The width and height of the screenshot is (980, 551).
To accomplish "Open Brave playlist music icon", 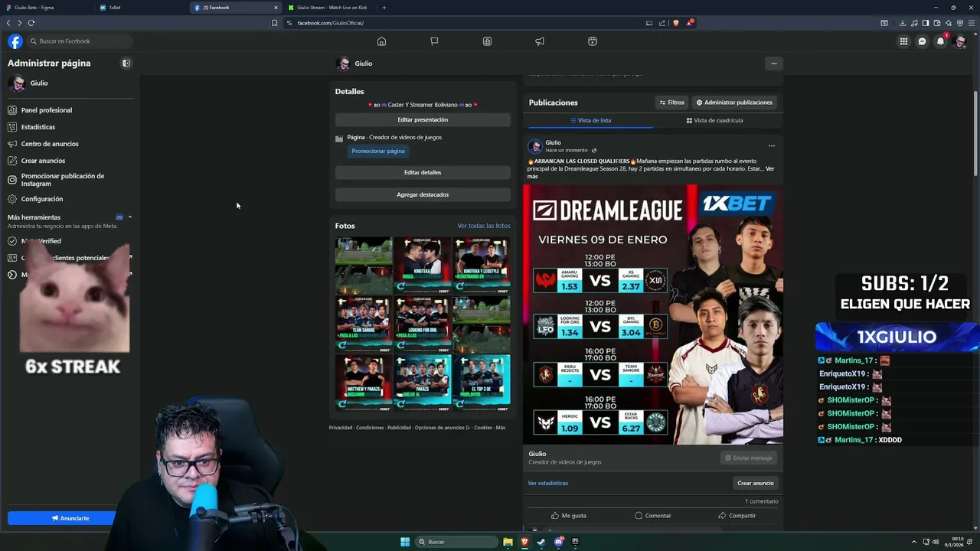I will (x=914, y=23).
